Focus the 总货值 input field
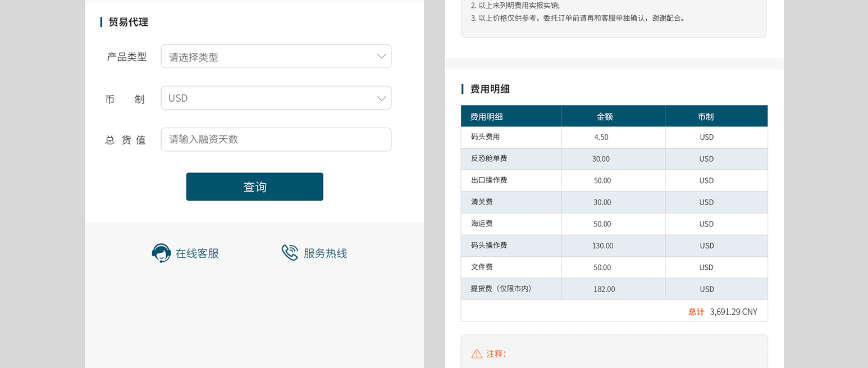Screen dimensions: 868x368 click(276, 139)
